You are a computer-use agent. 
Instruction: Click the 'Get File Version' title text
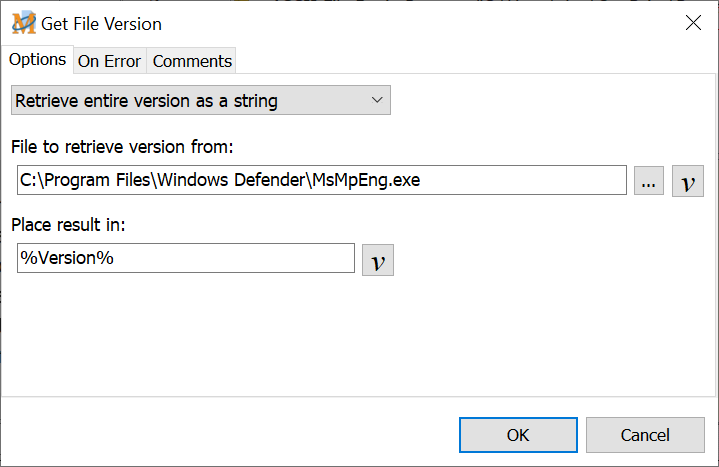101,23
